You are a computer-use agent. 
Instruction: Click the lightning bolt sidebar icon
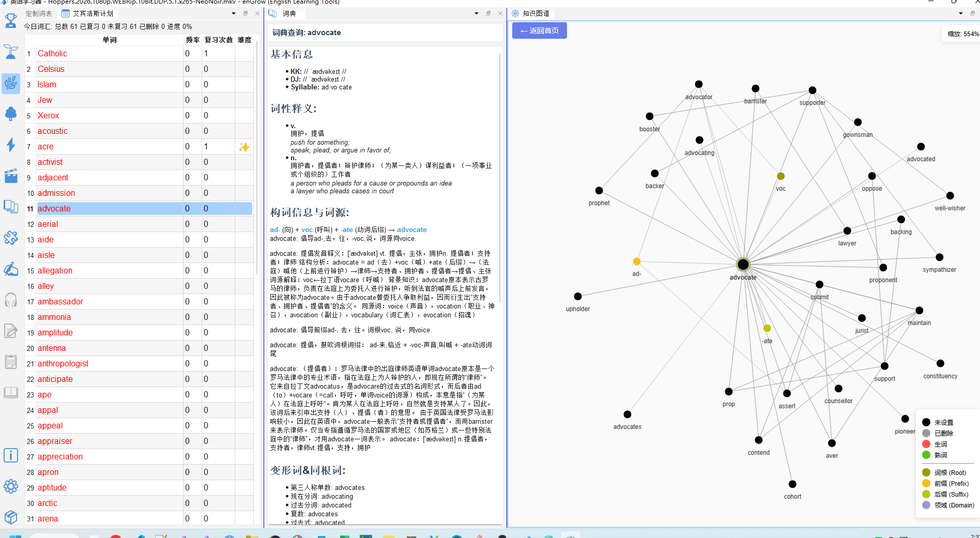[10, 145]
